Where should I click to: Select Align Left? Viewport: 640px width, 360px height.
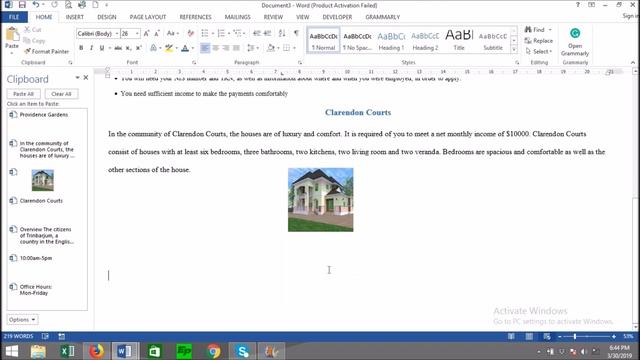[205, 48]
